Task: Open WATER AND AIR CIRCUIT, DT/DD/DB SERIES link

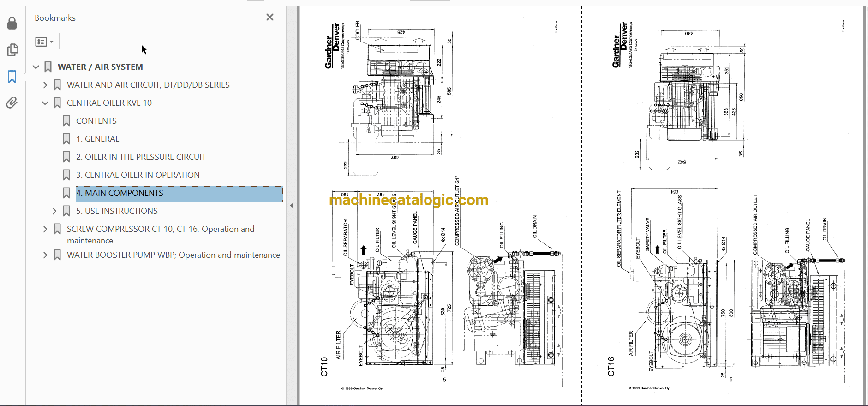Action: pyautogui.click(x=148, y=85)
